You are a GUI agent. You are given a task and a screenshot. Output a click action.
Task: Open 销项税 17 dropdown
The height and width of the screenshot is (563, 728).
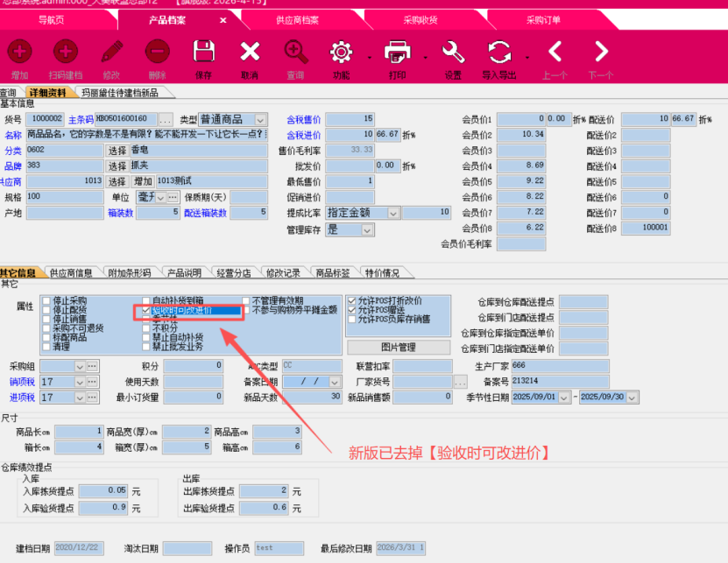[x=80, y=382]
